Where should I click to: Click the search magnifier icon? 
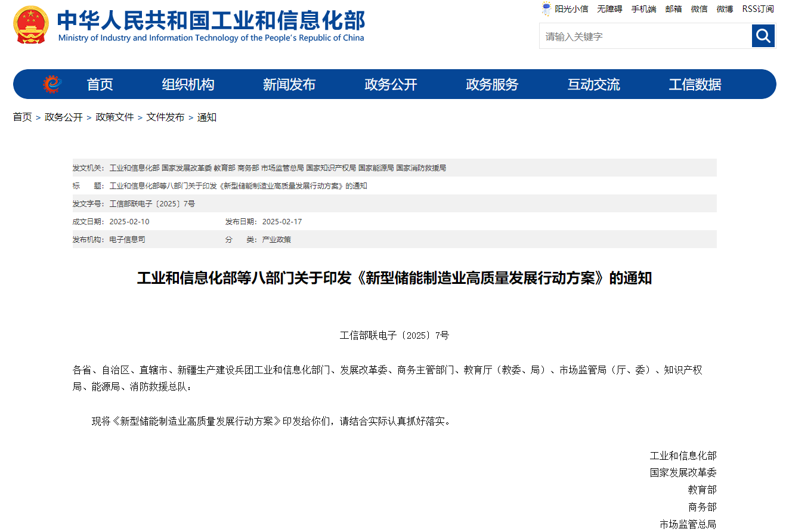pos(763,36)
